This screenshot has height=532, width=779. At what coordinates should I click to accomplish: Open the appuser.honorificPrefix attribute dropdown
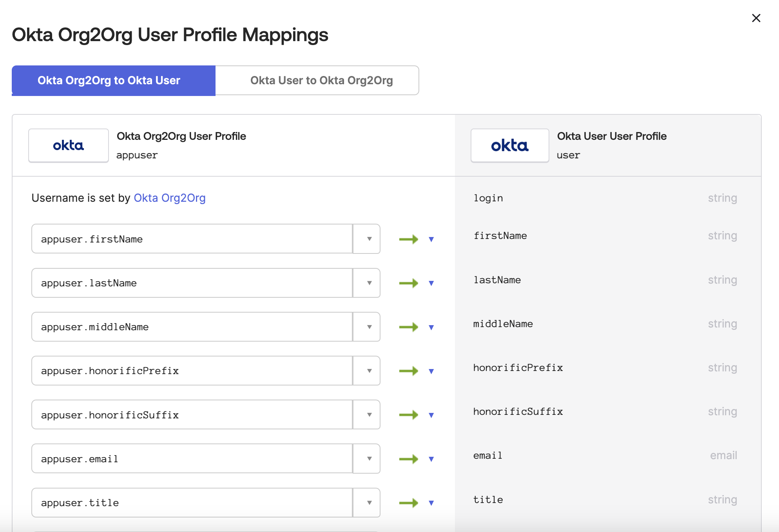tap(367, 371)
